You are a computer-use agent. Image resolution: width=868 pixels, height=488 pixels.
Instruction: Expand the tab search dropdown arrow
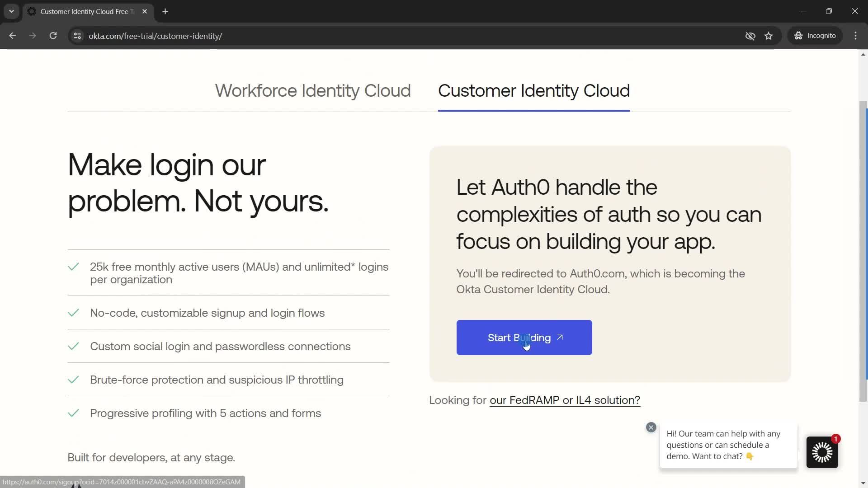(x=11, y=11)
